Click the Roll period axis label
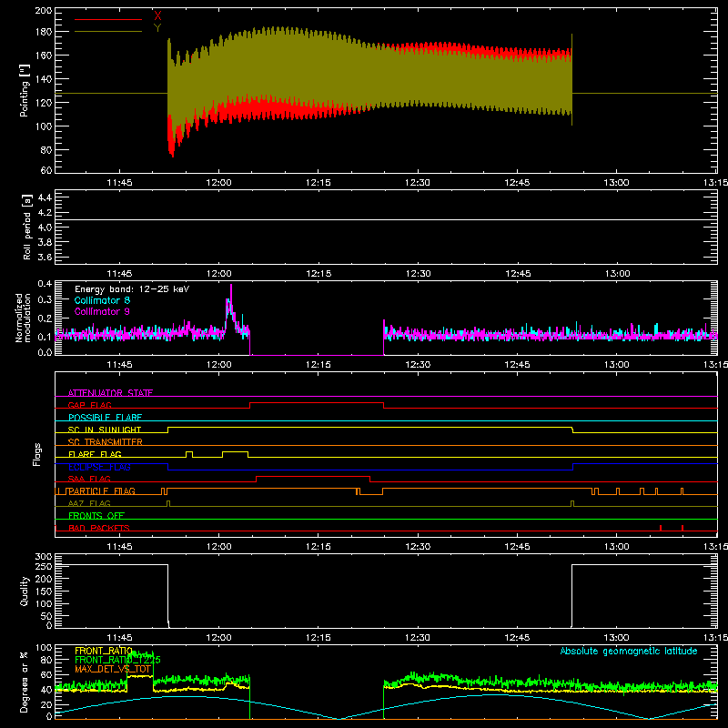 coord(27,227)
